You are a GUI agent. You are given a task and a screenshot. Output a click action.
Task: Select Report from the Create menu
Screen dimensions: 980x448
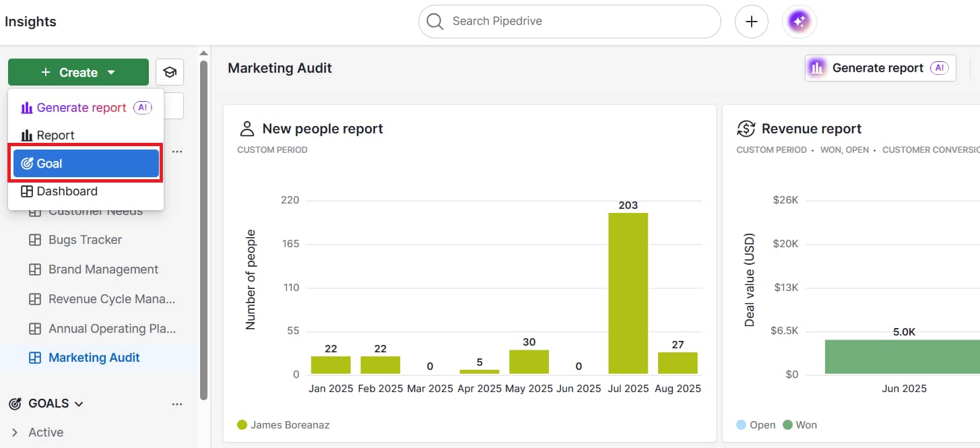tap(55, 135)
